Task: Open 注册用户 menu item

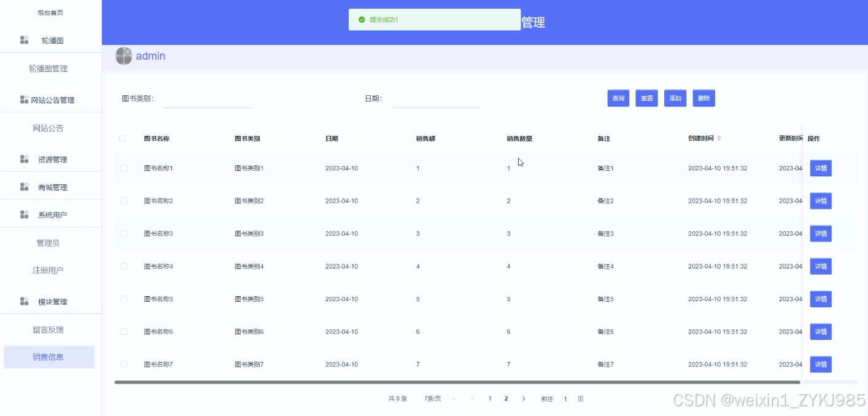Action: tap(48, 270)
